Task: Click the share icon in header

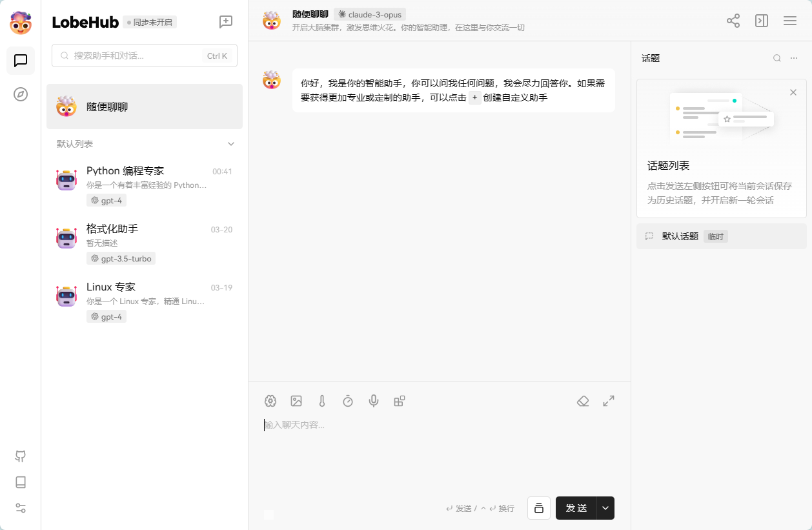Action: 733,21
